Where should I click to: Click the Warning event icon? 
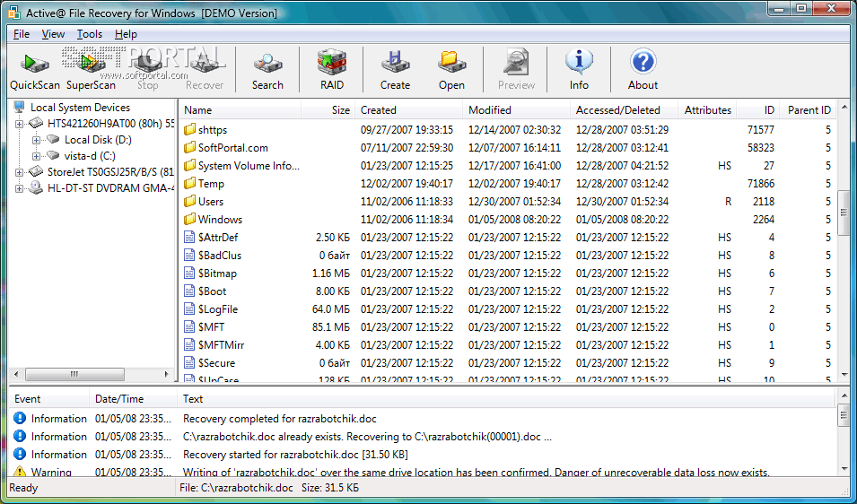tap(20, 471)
